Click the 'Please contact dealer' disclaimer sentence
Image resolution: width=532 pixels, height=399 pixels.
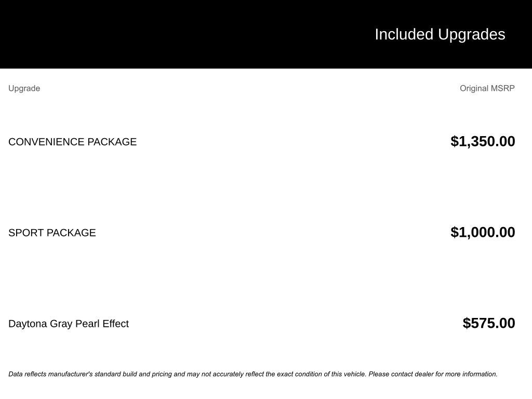[433, 374]
